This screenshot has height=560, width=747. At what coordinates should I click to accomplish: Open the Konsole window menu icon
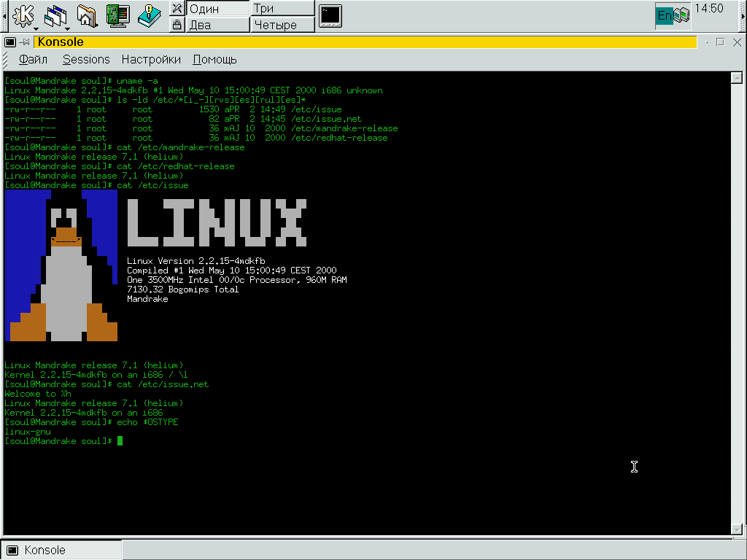(10, 42)
